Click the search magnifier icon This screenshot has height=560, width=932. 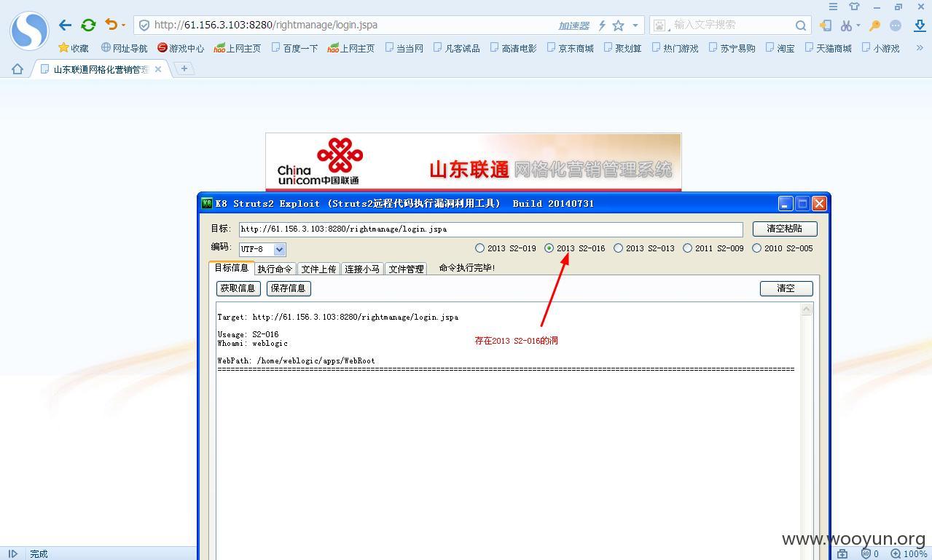(801, 25)
